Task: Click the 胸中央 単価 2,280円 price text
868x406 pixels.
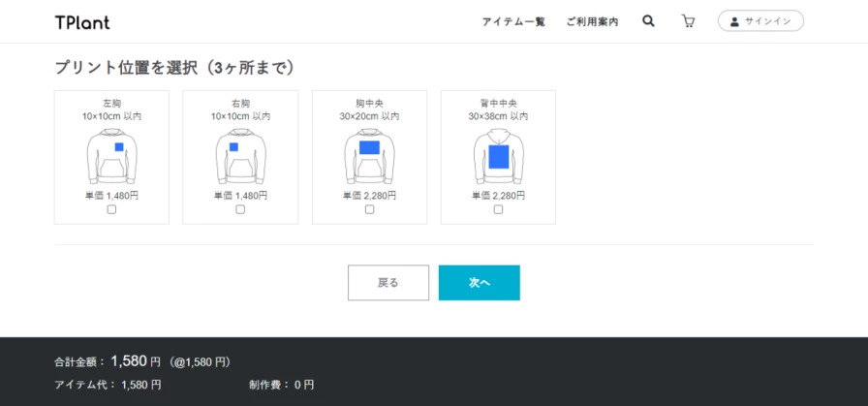Action: click(x=369, y=196)
